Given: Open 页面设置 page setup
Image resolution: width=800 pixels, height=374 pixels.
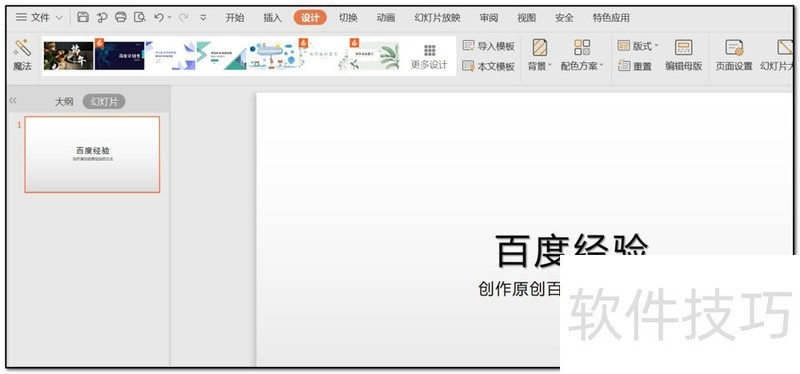Looking at the screenshot, I should pos(734,55).
